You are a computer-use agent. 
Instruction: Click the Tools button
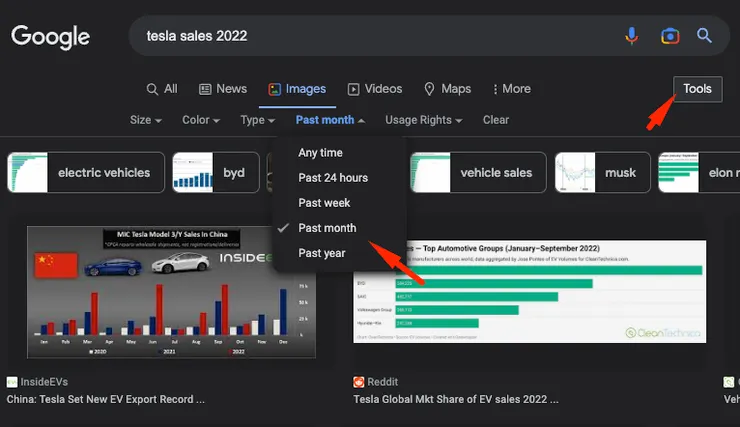coord(697,89)
